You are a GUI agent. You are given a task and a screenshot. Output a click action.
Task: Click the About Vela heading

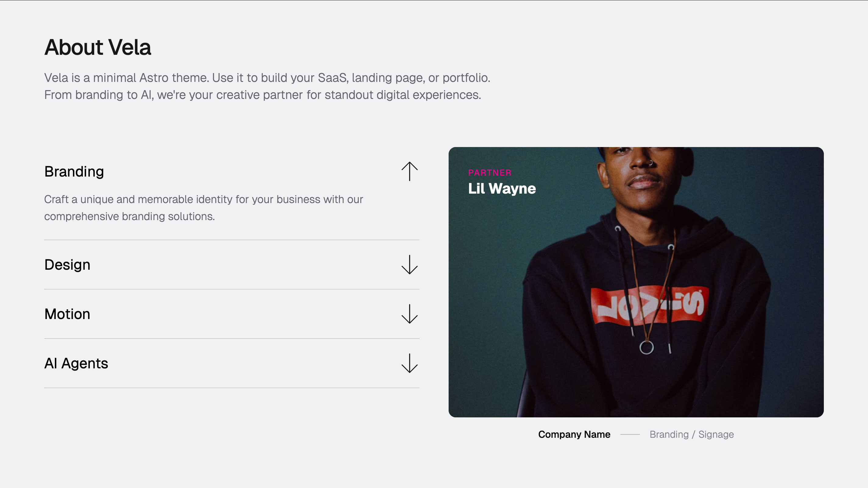98,47
